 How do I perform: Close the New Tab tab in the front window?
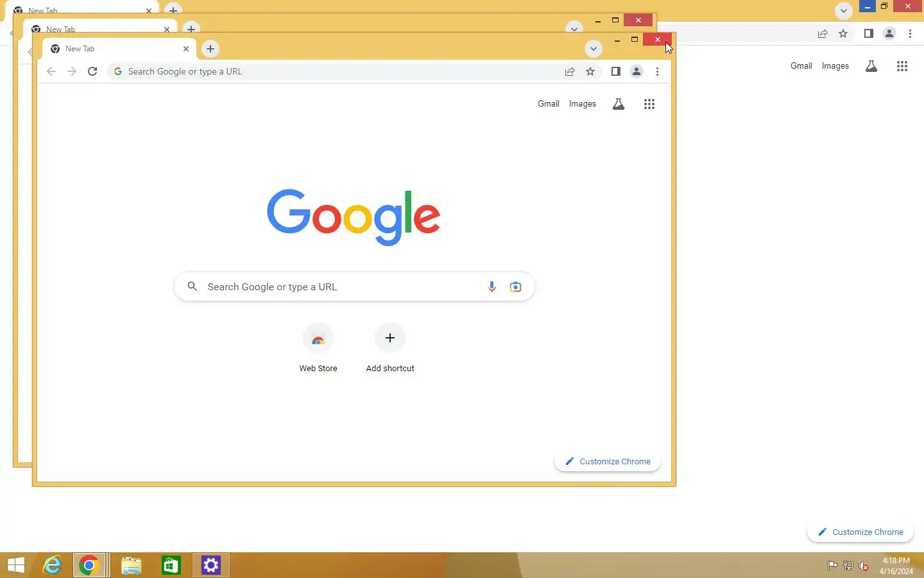click(186, 49)
